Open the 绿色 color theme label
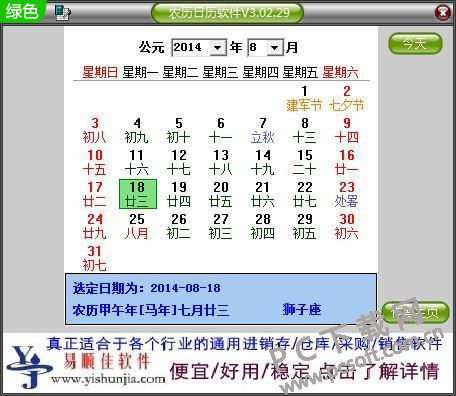The height and width of the screenshot is (396, 456). [22, 11]
